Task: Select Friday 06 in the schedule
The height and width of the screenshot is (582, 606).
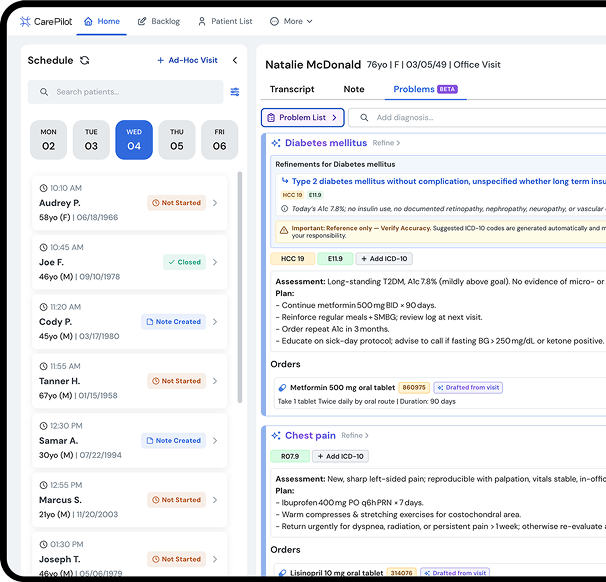Action: (x=220, y=140)
